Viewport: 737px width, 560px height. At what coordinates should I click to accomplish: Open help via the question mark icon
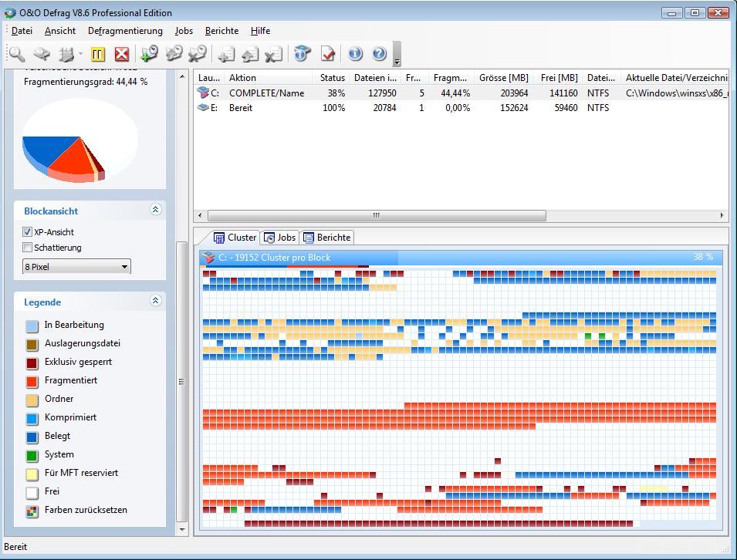[x=380, y=54]
